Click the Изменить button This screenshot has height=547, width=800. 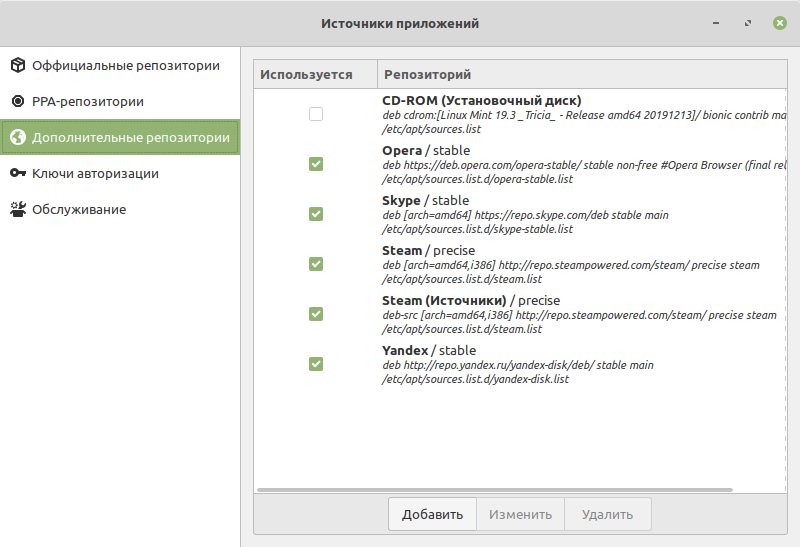520,514
